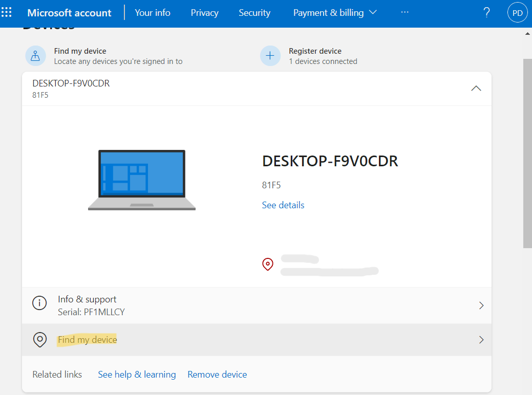
Task: Click the Remove device link
Action: tap(217, 375)
